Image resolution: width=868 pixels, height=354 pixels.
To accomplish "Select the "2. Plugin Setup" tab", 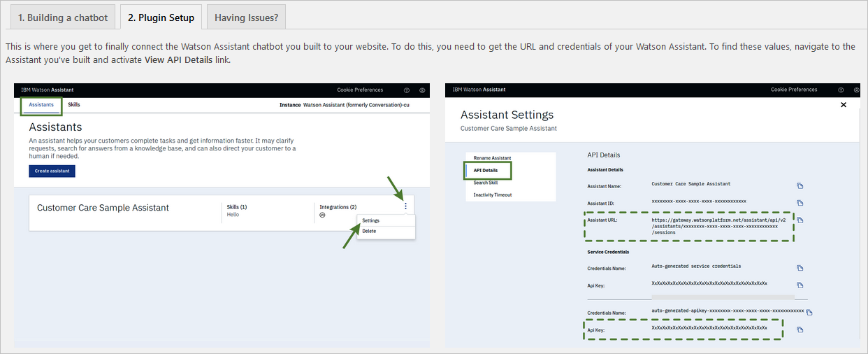I will (x=161, y=17).
